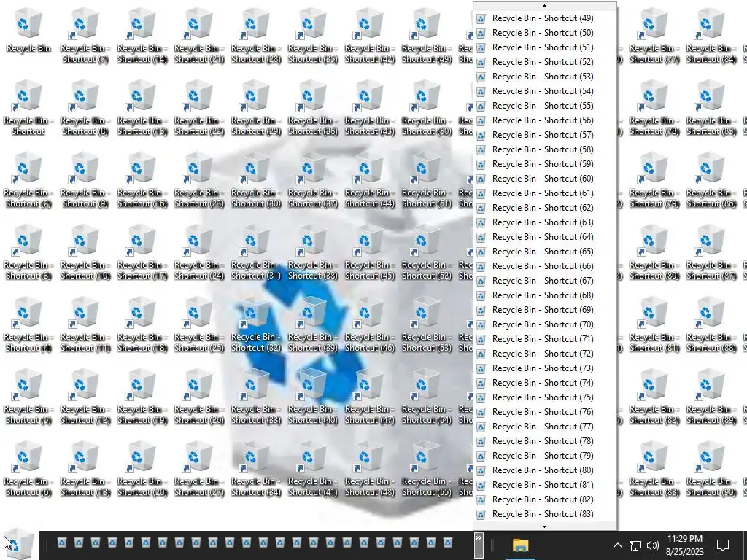
Task: Toggle the taskbar toolbar overflow chevron
Action: click(x=479, y=544)
